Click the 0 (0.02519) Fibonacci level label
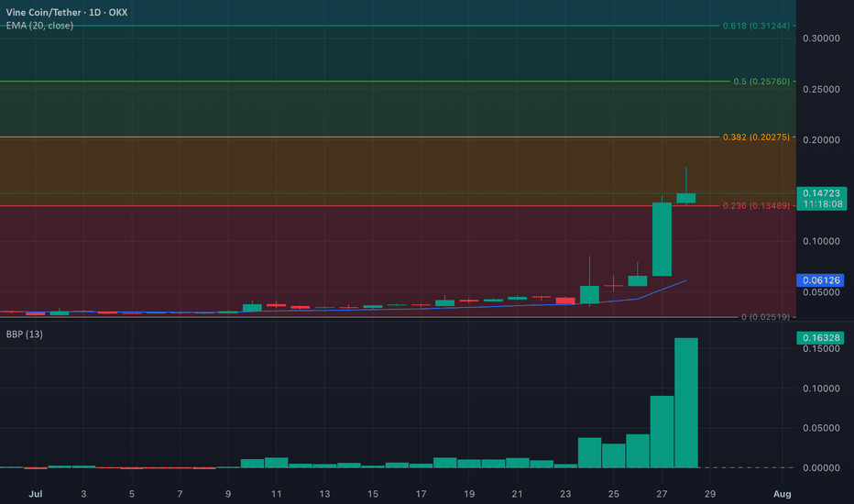This screenshot has height=504, width=854. (765, 316)
